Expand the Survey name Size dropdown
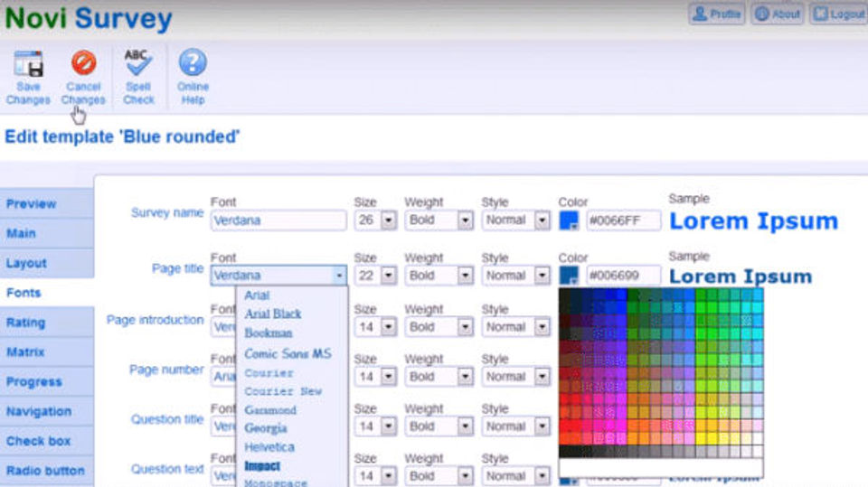868x487 pixels. click(389, 220)
